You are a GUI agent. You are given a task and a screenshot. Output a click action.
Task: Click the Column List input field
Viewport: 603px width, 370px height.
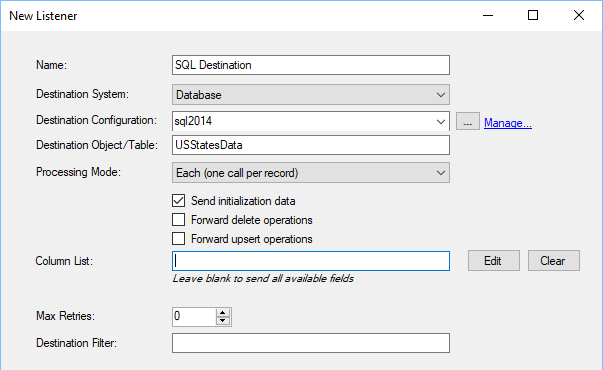pos(311,261)
